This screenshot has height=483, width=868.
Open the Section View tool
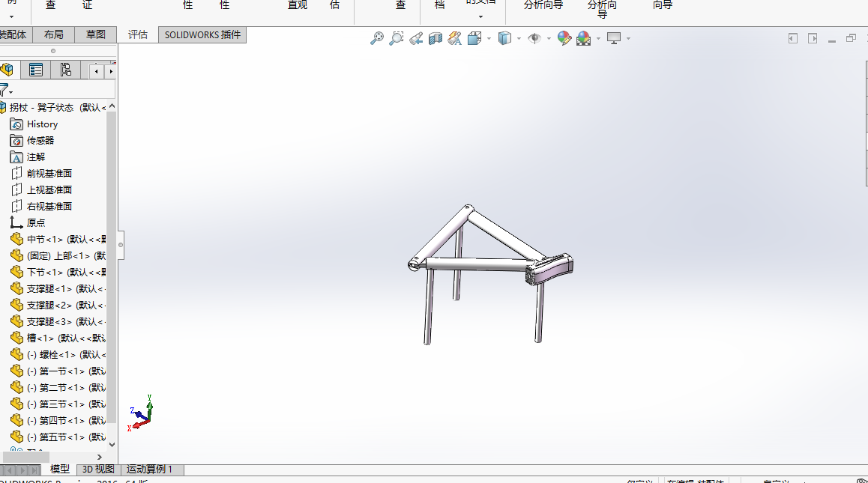click(x=435, y=38)
